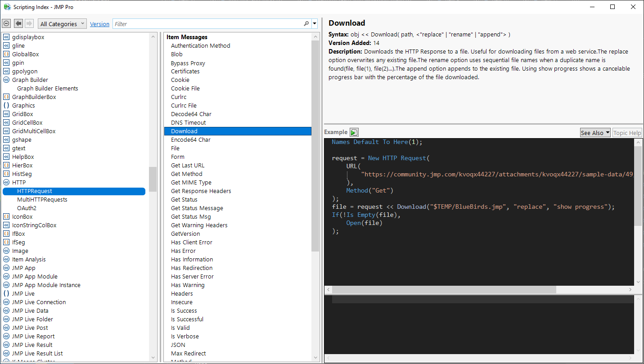Click the Graph Builder object icon
The width and height of the screenshot is (644, 364).
click(x=6, y=80)
